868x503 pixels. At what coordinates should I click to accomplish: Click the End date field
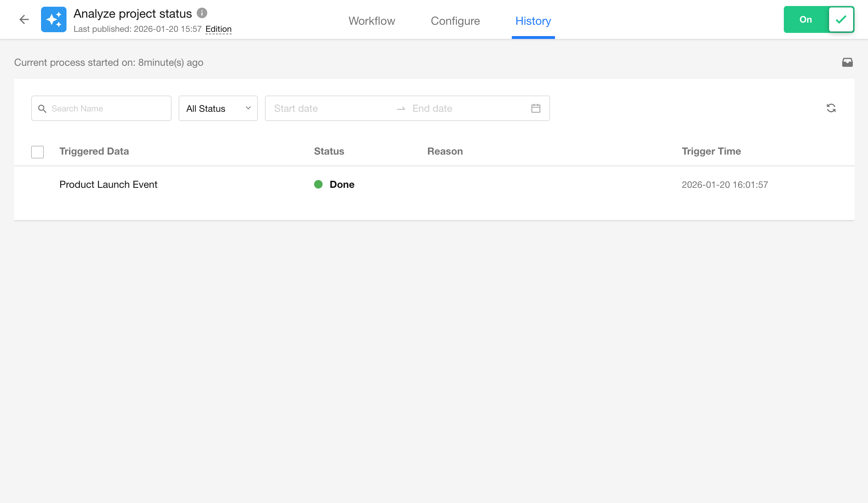coord(460,109)
